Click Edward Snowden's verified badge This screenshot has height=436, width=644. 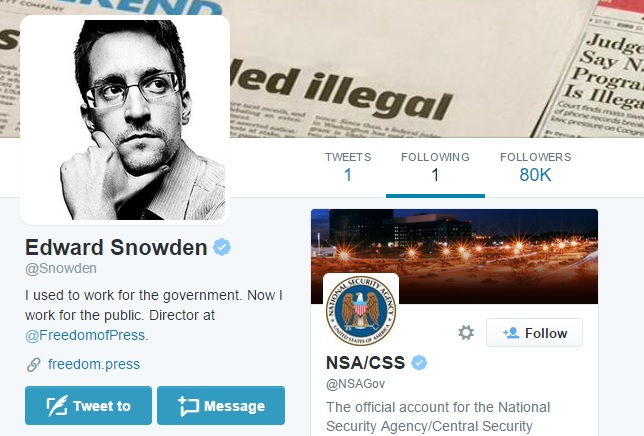point(222,247)
